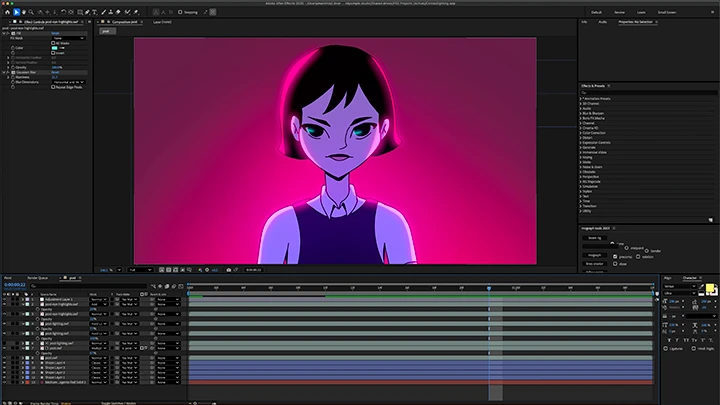
Task: Click Reset link for Gaussian Blur effect
Action: tap(56, 72)
